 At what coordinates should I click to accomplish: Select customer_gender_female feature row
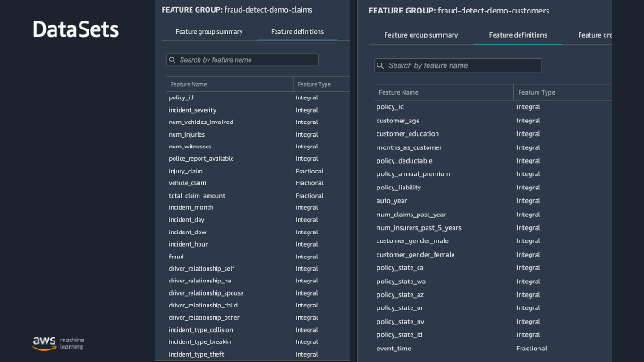pyautogui.click(x=493, y=255)
